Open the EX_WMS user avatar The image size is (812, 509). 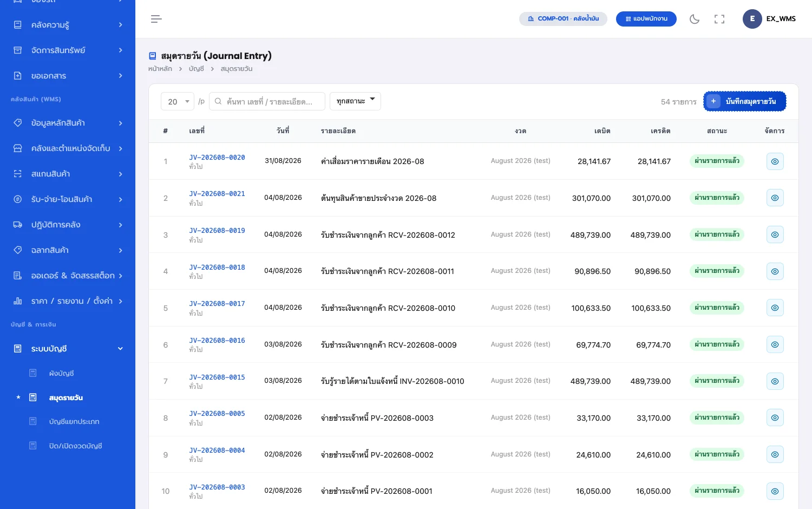click(x=752, y=19)
